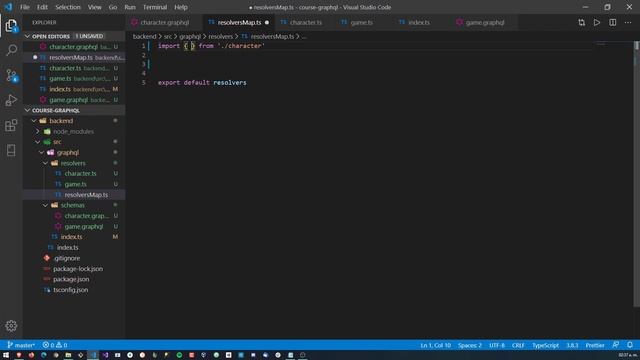640x360 pixels.
Task: Switch to the character.ts tab
Action: 306,22
